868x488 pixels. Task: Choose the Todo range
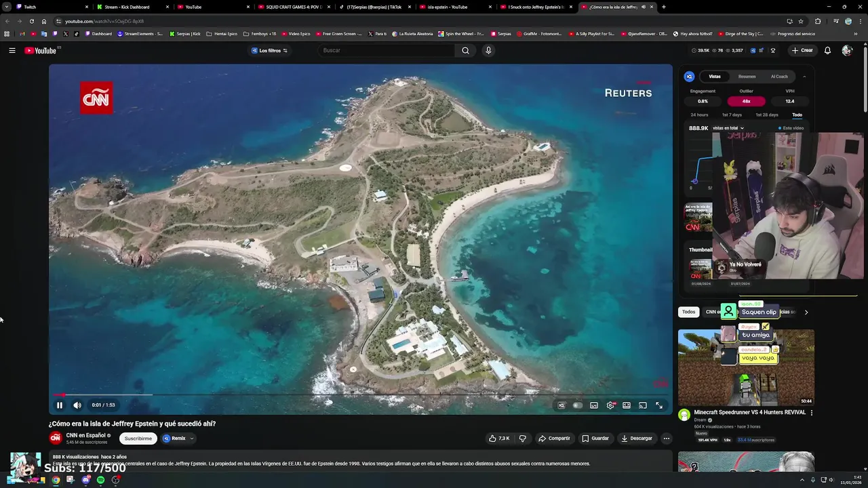click(797, 115)
